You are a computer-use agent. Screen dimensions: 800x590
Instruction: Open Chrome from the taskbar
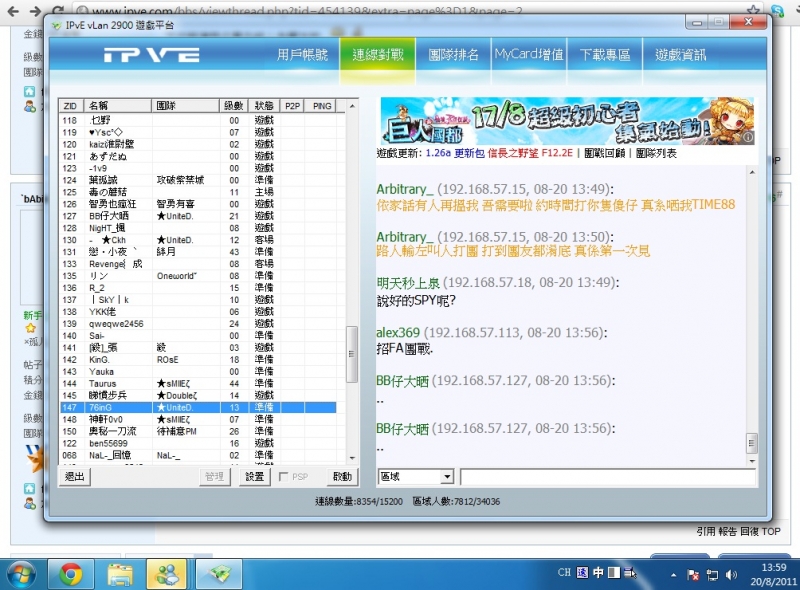(x=71, y=573)
